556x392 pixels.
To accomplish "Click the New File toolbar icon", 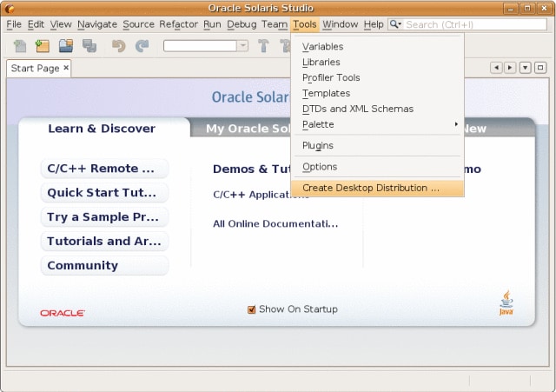I will pos(20,46).
